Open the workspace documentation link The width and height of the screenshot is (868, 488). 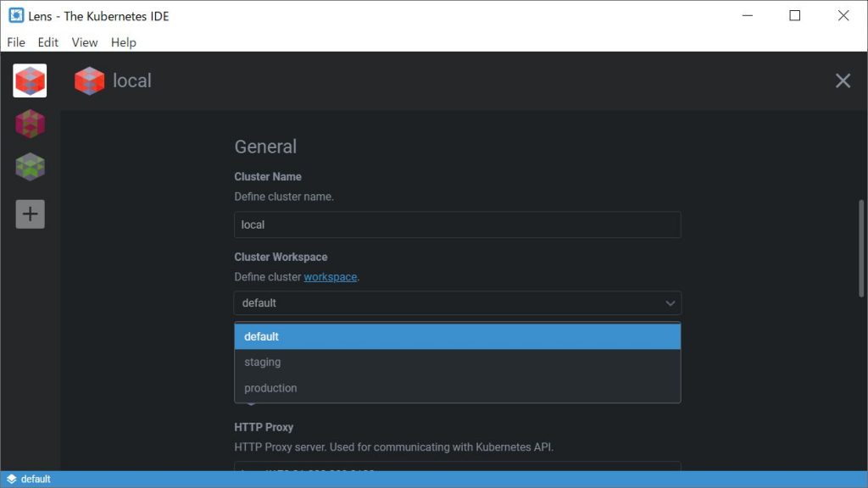(331, 277)
